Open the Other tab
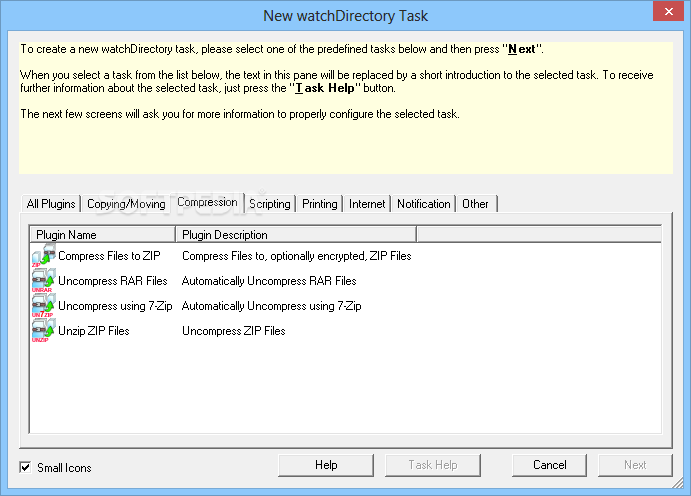 475,204
